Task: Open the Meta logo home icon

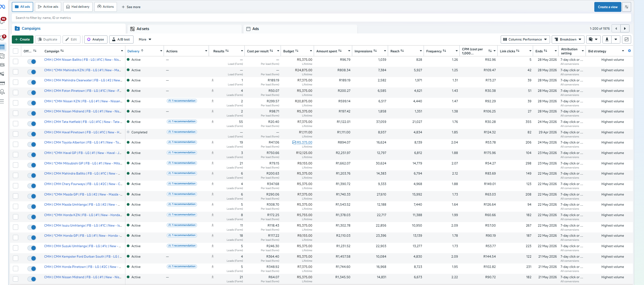Action: (x=2, y=7)
